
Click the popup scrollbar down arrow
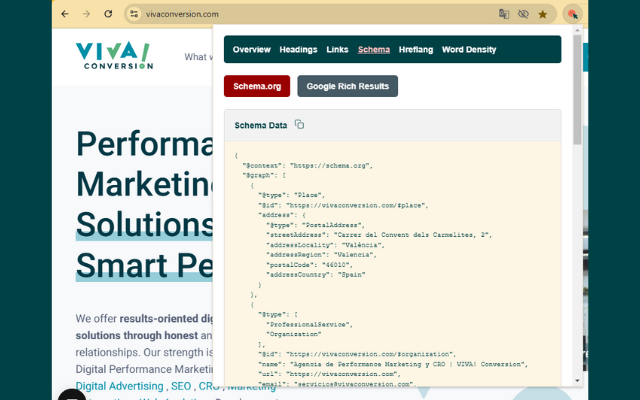pyautogui.click(x=577, y=380)
